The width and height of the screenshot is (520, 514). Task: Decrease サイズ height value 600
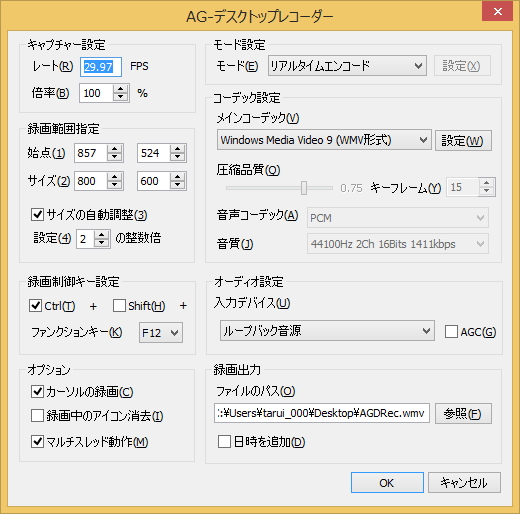177,185
